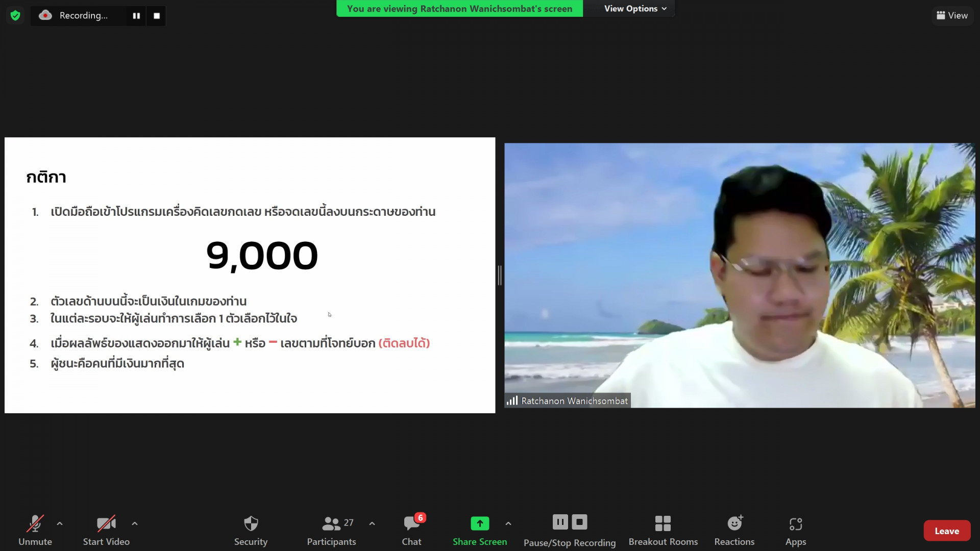Open the Chat panel

[411, 531]
